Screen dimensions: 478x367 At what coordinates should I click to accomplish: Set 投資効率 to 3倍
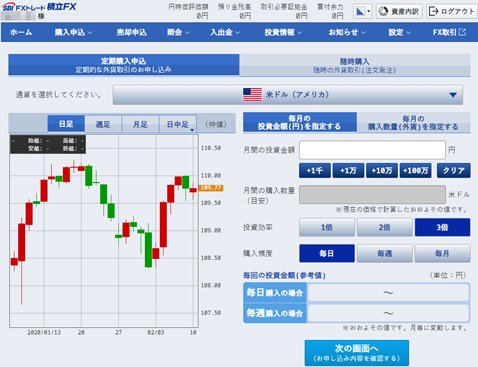coord(443,227)
